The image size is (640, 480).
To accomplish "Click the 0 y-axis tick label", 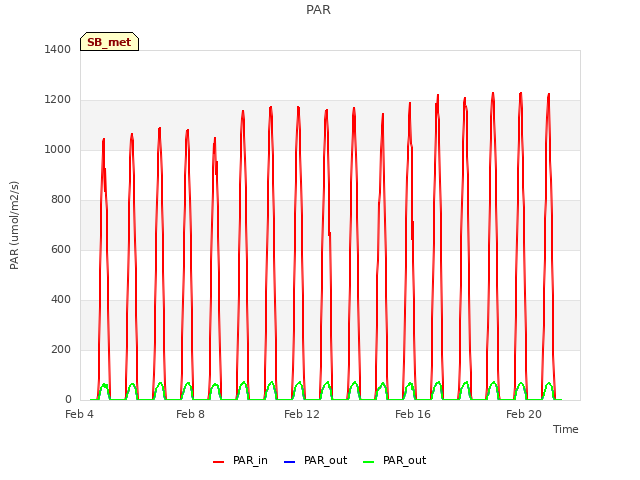I will pyautogui.click(x=68, y=400).
